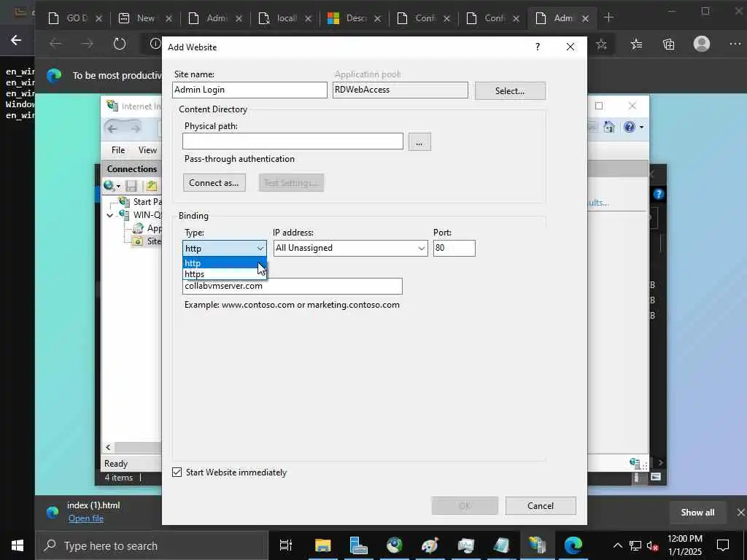The image size is (747, 560).
Task: Click browse (...) button for physical path
Action: click(419, 142)
